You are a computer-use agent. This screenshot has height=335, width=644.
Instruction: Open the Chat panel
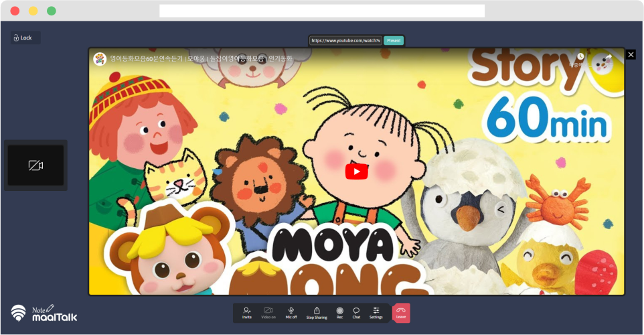click(356, 312)
